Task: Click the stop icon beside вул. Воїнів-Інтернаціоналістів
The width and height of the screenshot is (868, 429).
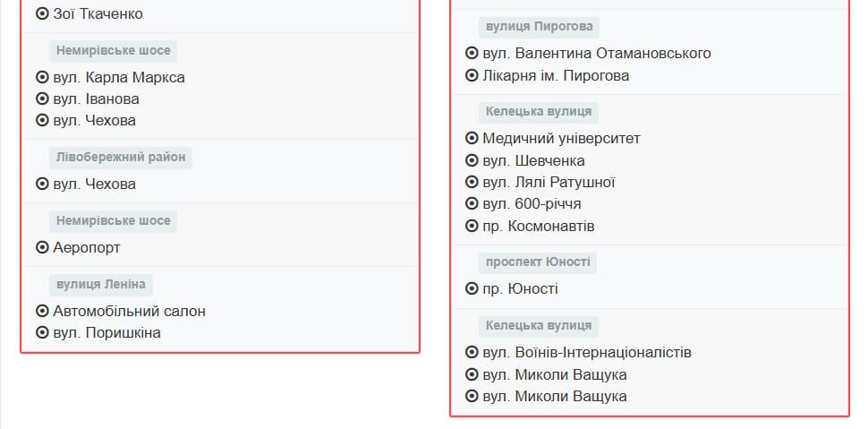Action: point(472,352)
